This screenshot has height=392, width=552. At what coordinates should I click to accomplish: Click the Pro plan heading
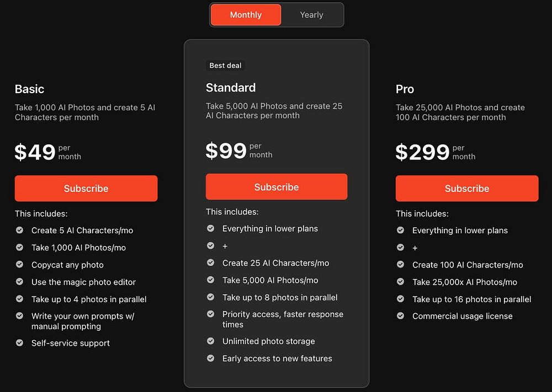(405, 89)
